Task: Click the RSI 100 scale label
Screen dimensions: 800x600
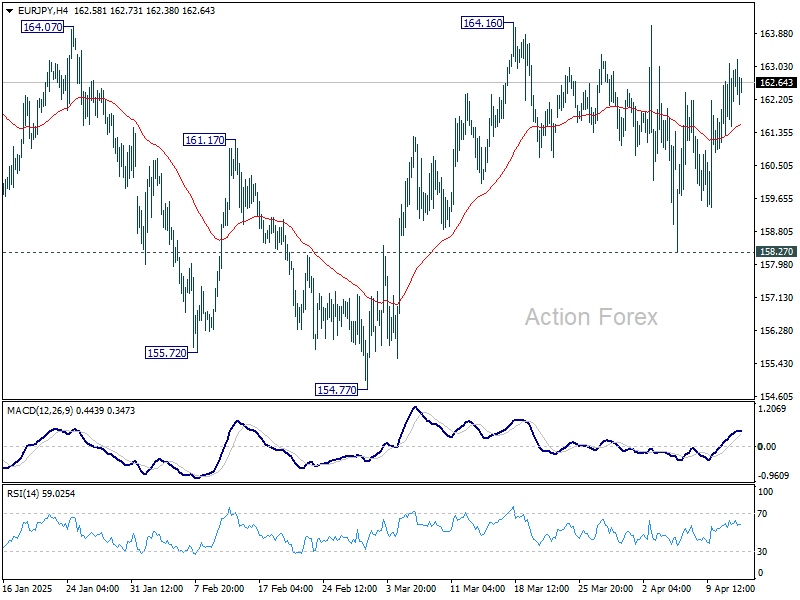Action: click(766, 492)
